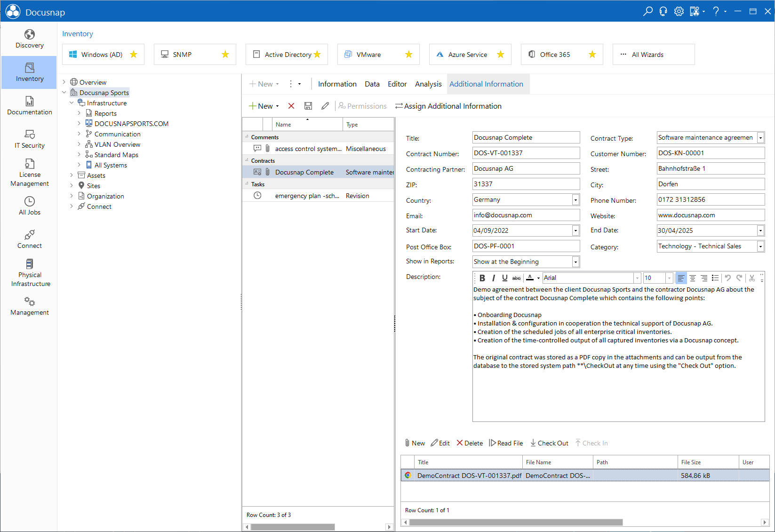Switch to the Editor tab
Viewport: 775px width, 532px height.
coord(397,84)
